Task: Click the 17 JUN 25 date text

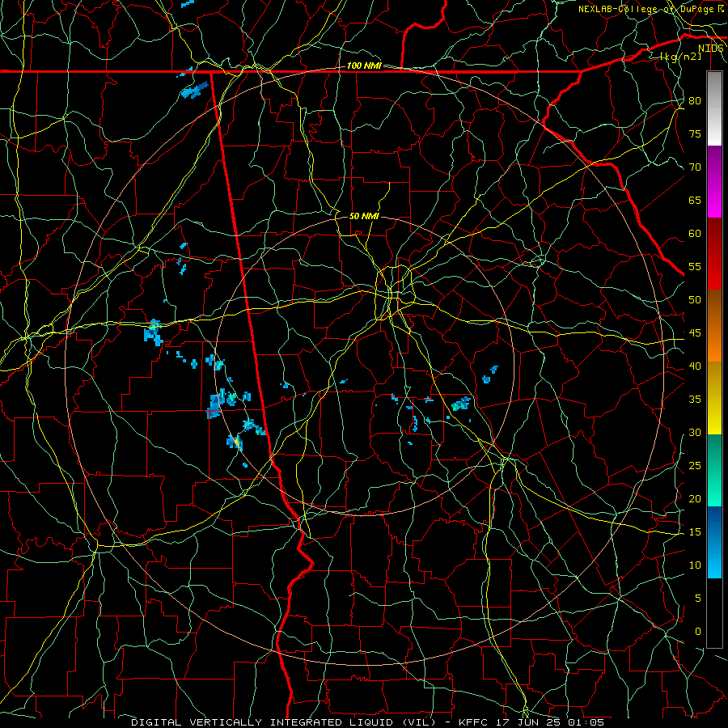Action: tap(529, 722)
